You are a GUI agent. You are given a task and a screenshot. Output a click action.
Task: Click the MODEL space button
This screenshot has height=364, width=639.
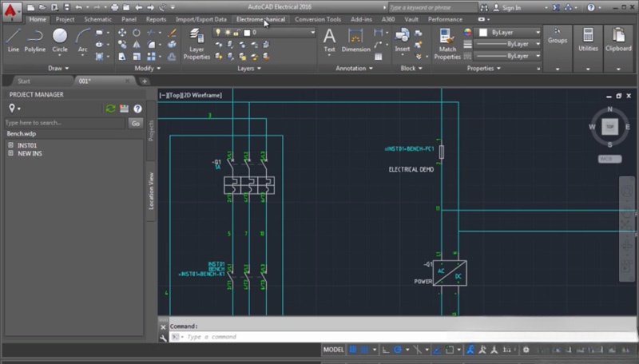click(333, 350)
